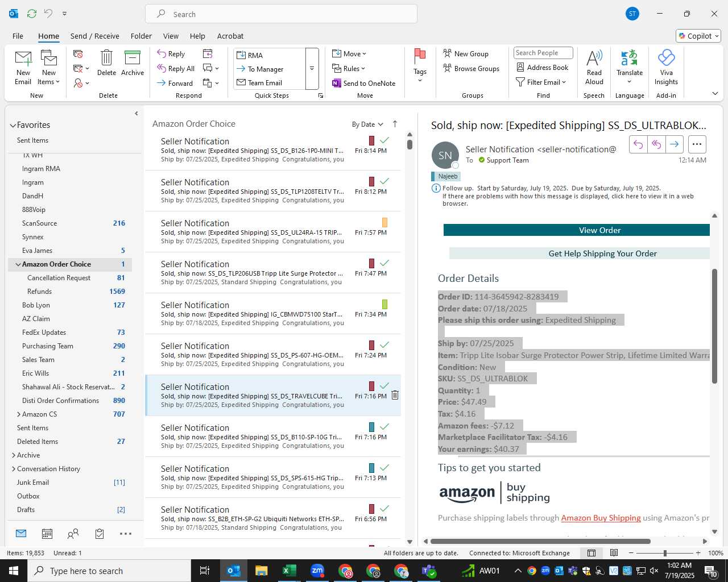This screenshot has height=582, width=728.
Task: Click the View Order button
Action: pyautogui.click(x=577, y=230)
